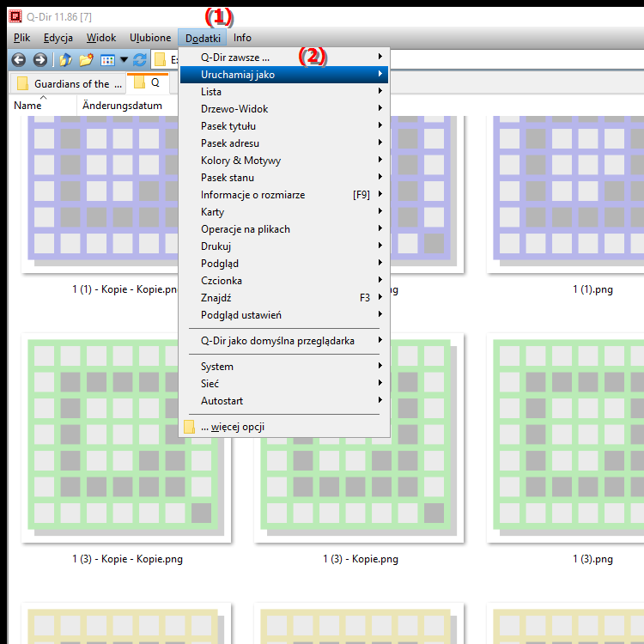Open the Edycja menu
Image resolution: width=644 pixels, height=644 pixels.
[x=58, y=38]
